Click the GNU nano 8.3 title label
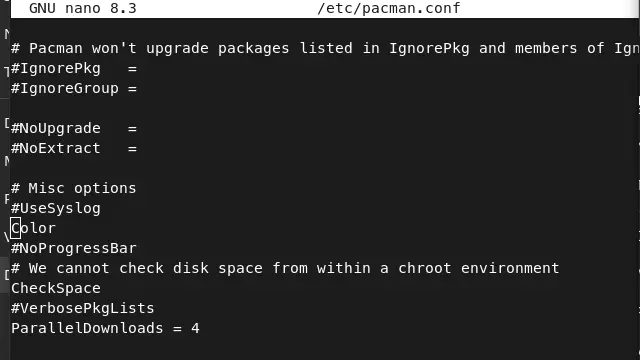640x360 pixels. pos(83,8)
